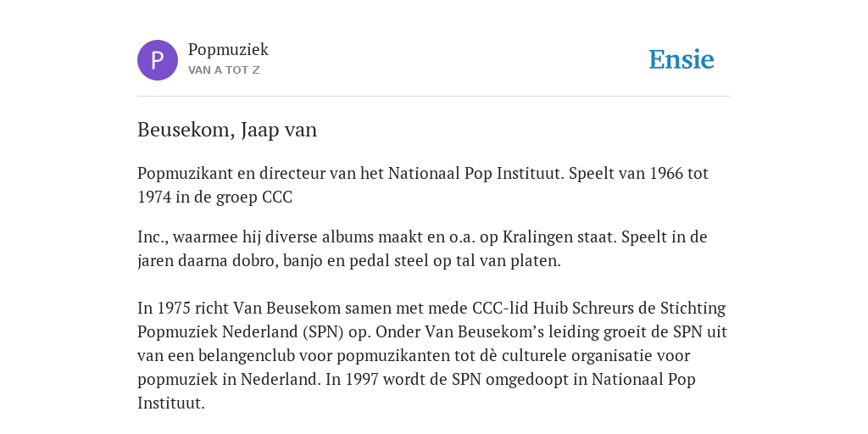This screenshot has width=868, height=434.
Task: Click the year 1997 in the text
Action: pyautogui.click(x=362, y=380)
